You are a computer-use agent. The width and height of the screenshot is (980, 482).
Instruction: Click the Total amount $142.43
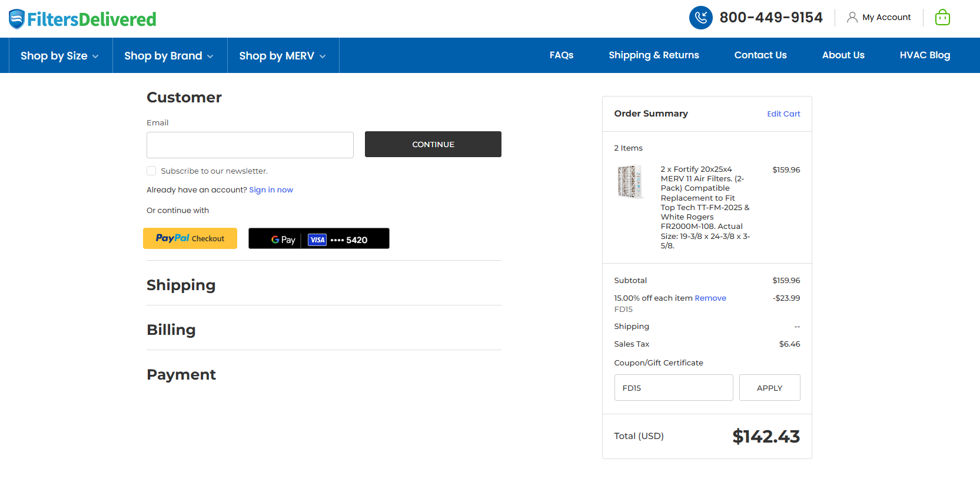tap(766, 436)
